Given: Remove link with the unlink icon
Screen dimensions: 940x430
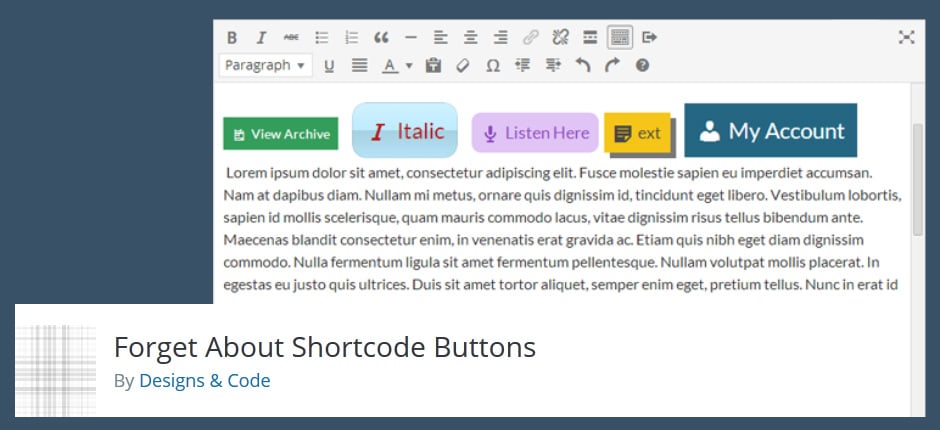Looking at the screenshot, I should pyautogui.click(x=560, y=38).
